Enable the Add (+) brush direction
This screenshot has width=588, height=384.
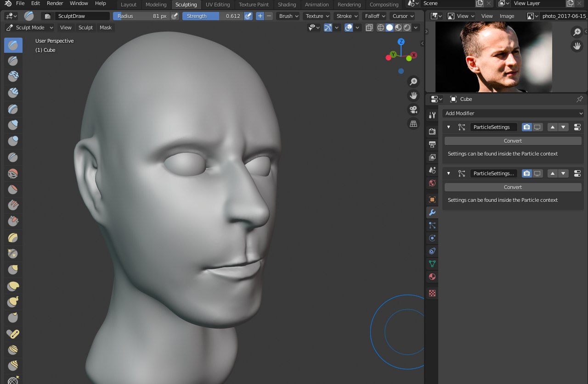[260, 16]
